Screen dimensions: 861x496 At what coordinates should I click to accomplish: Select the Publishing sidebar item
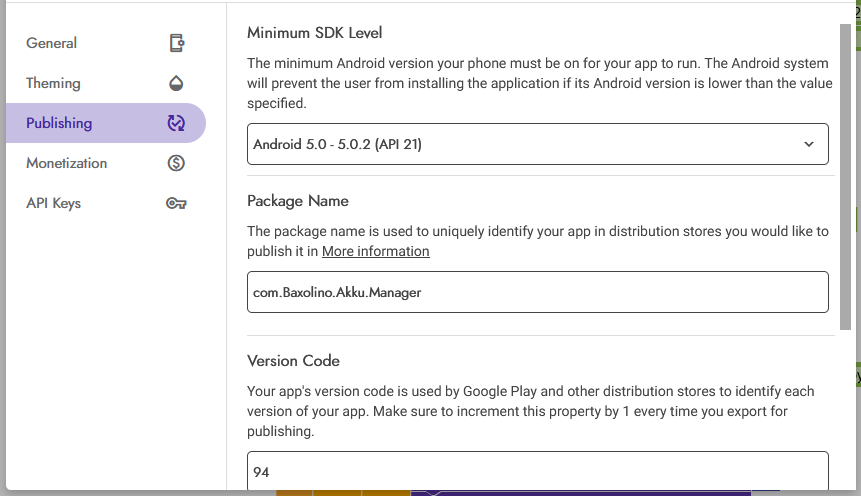[x=60, y=123]
